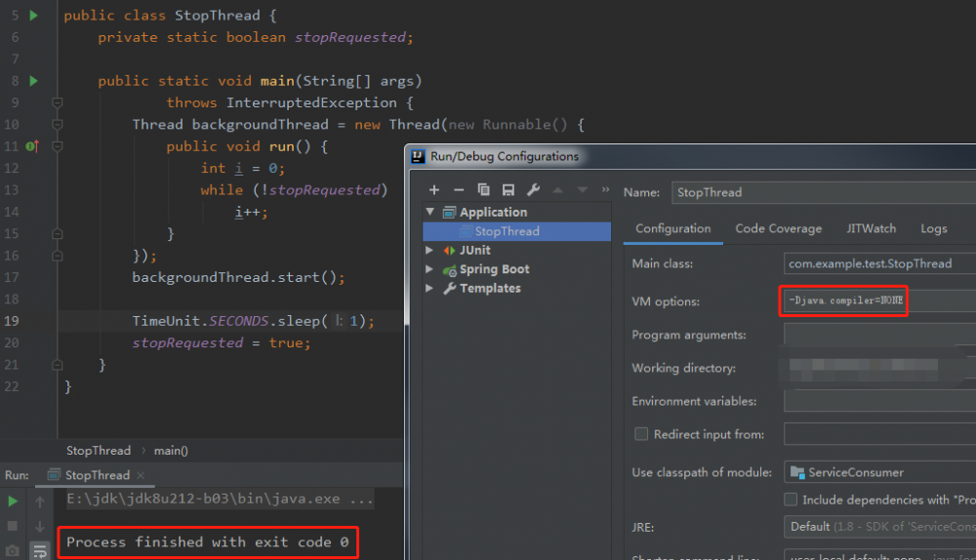Click the 'Process finished with exit code 0' text
Screen dimensions: 976x560
point(207,542)
